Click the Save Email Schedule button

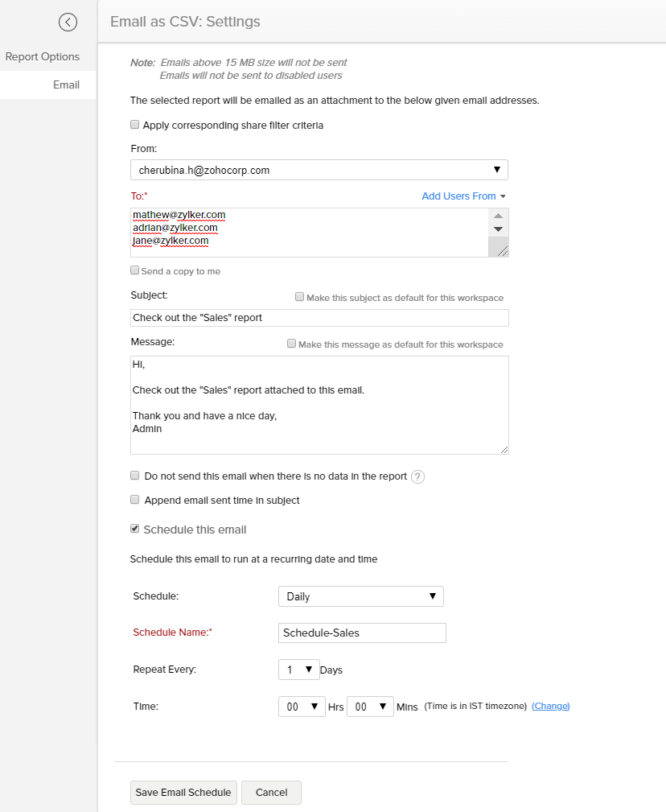[183, 792]
